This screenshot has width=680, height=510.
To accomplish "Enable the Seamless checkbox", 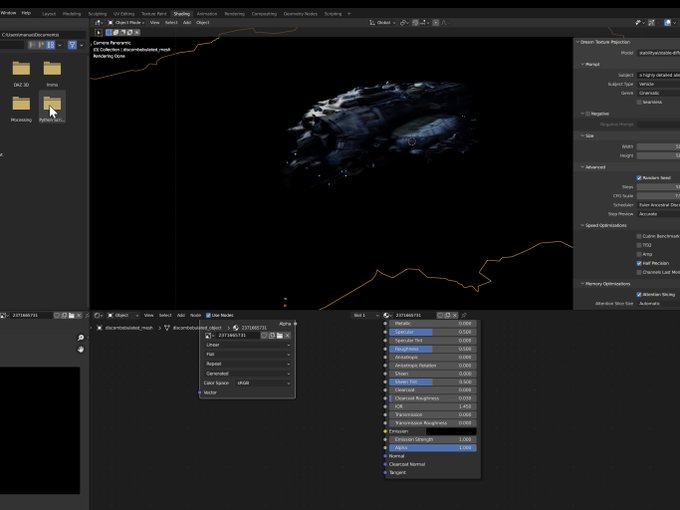I will pos(639,102).
